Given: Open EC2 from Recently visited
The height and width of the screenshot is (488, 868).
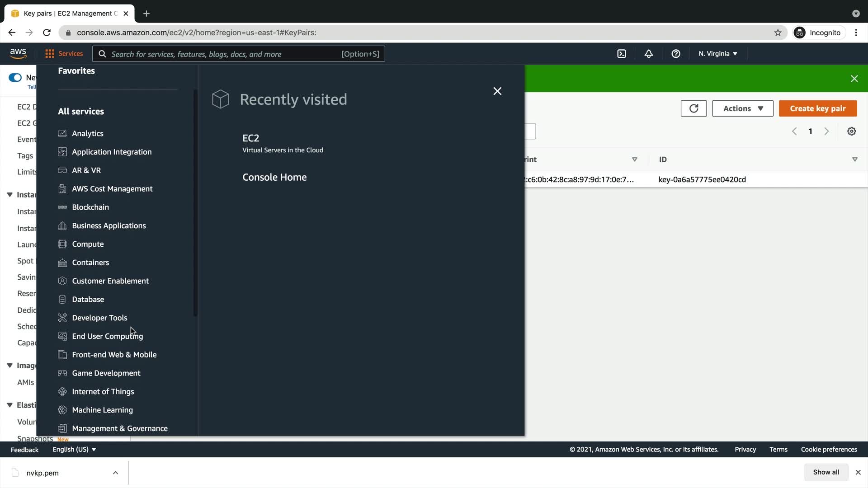Looking at the screenshot, I should pyautogui.click(x=250, y=138).
